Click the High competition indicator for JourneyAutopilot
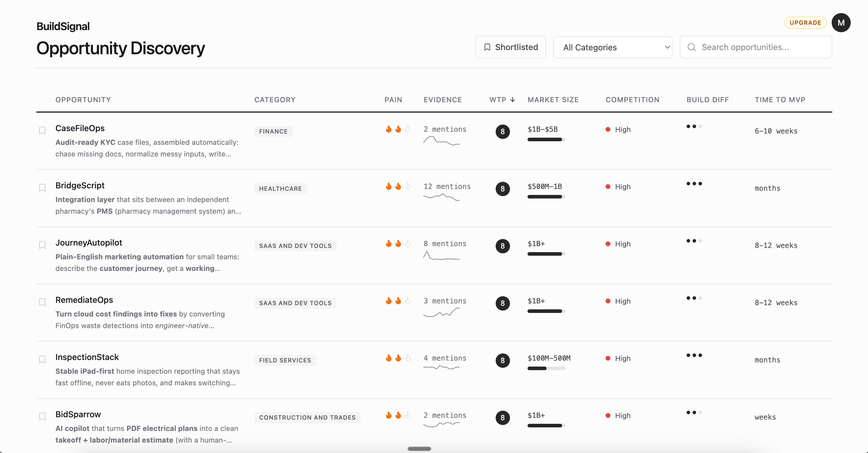The width and height of the screenshot is (868, 453). coord(618,244)
